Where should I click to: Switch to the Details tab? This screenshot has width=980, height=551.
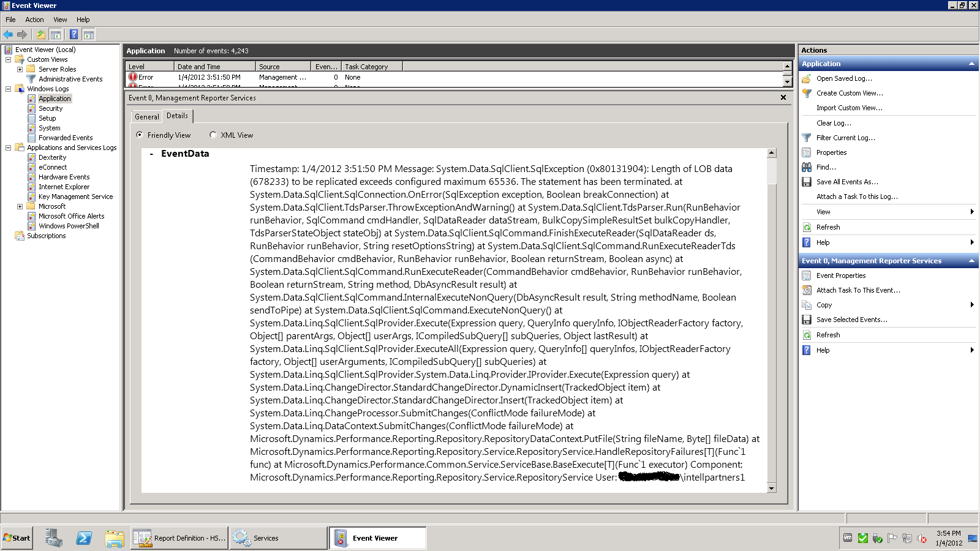pos(178,116)
